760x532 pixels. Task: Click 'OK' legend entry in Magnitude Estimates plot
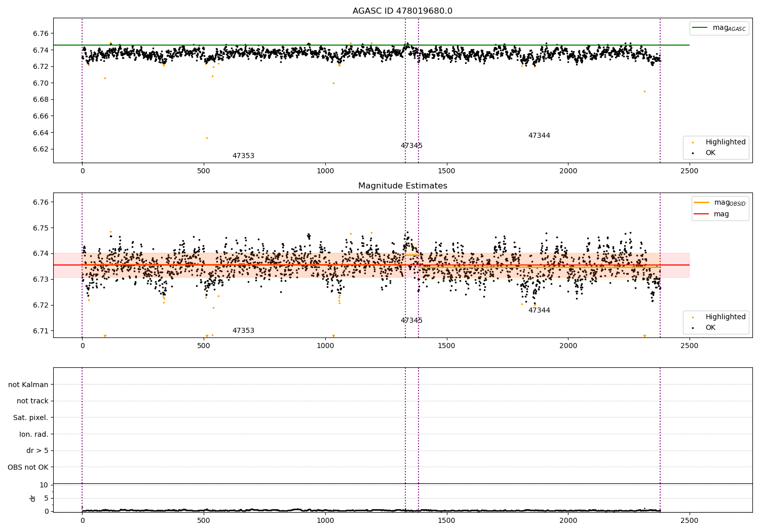(x=710, y=328)
